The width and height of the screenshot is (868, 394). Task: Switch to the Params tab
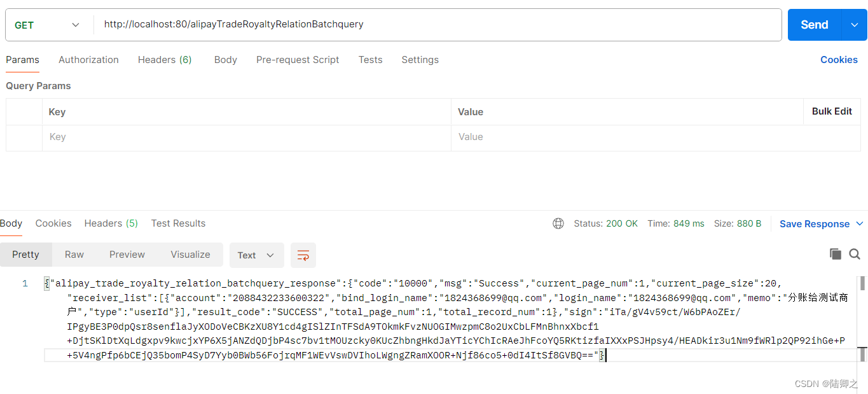pos(22,60)
